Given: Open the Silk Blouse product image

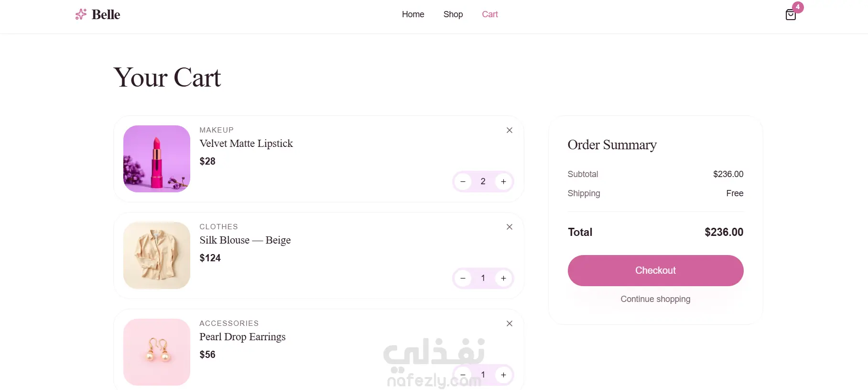Looking at the screenshot, I should pyautogui.click(x=157, y=256).
